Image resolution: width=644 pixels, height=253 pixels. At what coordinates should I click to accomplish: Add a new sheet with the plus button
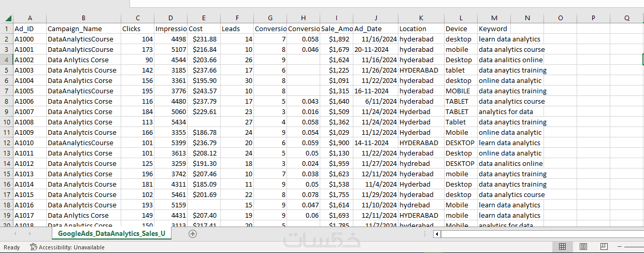[193, 234]
